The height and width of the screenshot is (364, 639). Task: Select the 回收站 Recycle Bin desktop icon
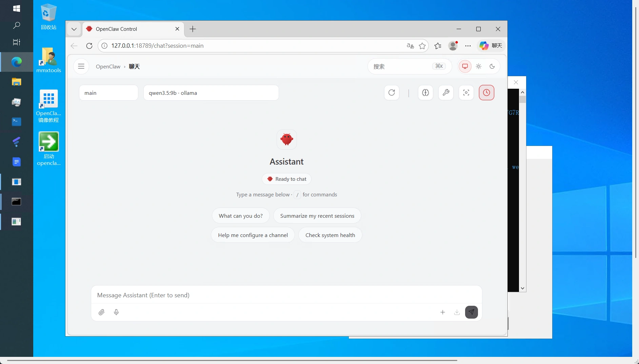pos(48,17)
